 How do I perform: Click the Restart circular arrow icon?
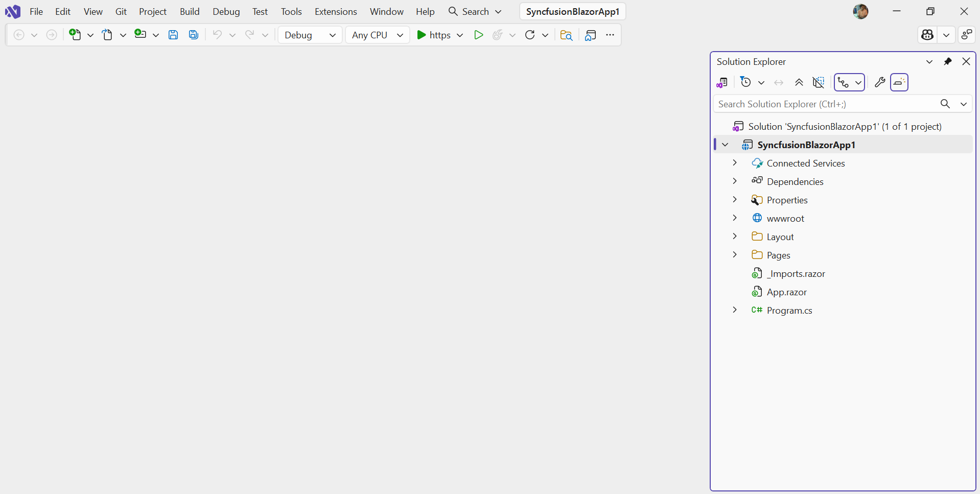pyautogui.click(x=530, y=35)
